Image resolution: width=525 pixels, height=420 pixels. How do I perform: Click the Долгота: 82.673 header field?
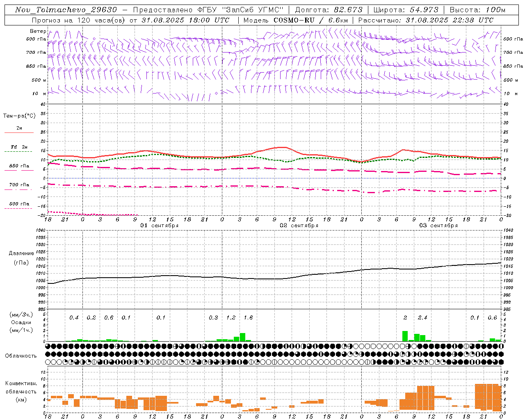point(329,10)
